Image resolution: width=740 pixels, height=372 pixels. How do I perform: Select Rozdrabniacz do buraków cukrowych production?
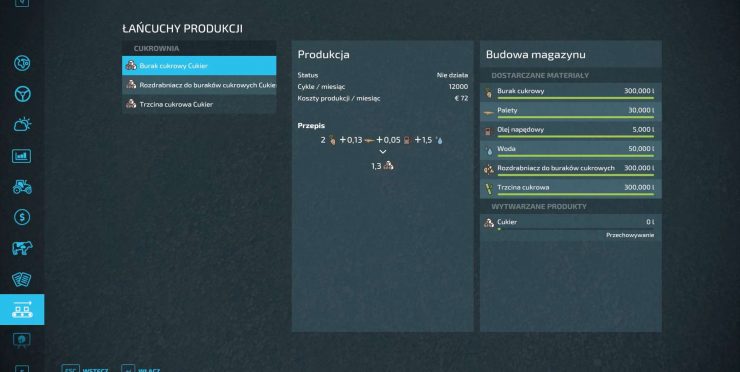click(x=199, y=85)
